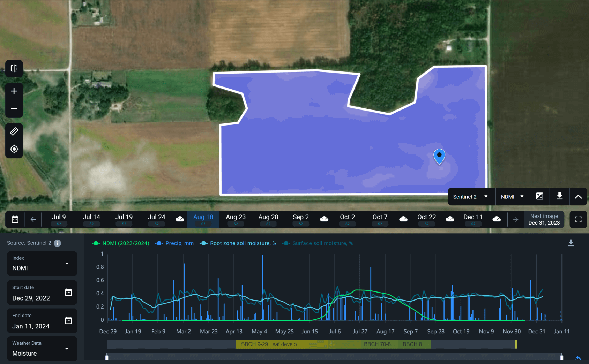Viewport: 589px width, 364px height.
Task: Collapse the layer panel with up chevron
Action: [x=578, y=197]
